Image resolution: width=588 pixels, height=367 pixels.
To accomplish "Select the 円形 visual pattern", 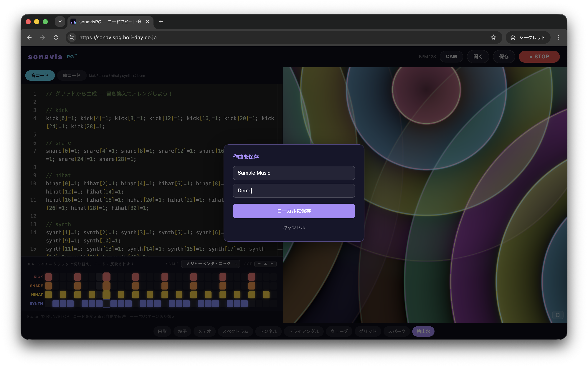I will point(162,331).
